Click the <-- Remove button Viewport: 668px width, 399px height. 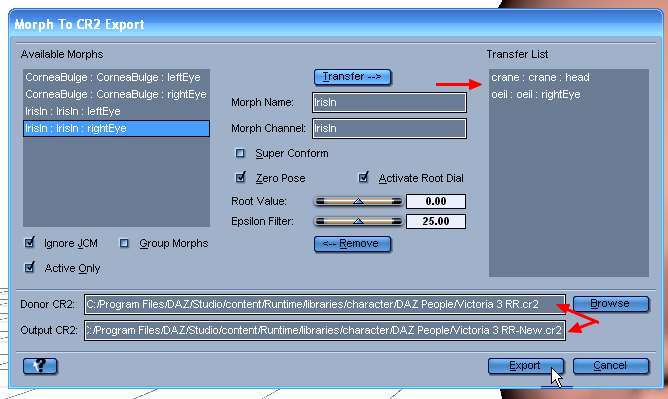pos(352,244)
